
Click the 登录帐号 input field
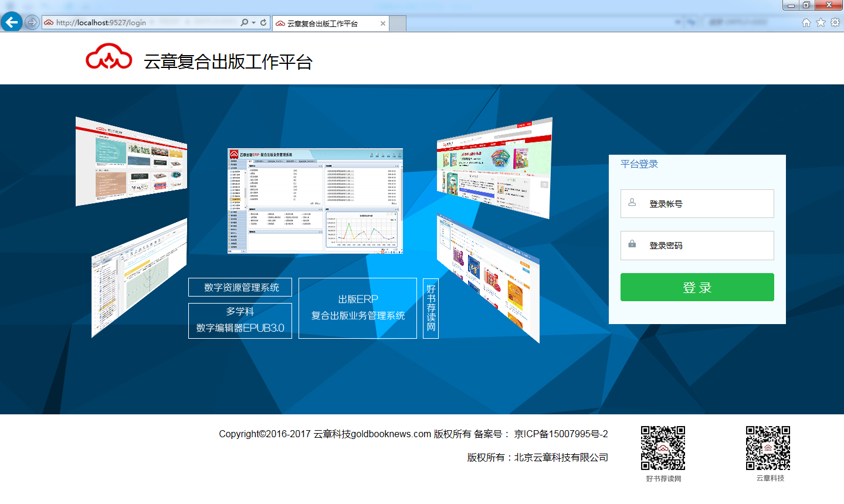pos(697,204)
